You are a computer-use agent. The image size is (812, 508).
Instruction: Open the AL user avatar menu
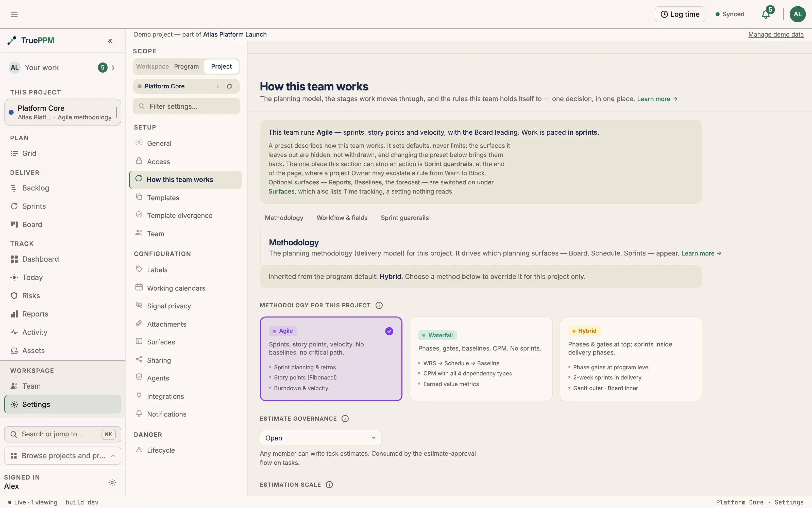[798, 14]
